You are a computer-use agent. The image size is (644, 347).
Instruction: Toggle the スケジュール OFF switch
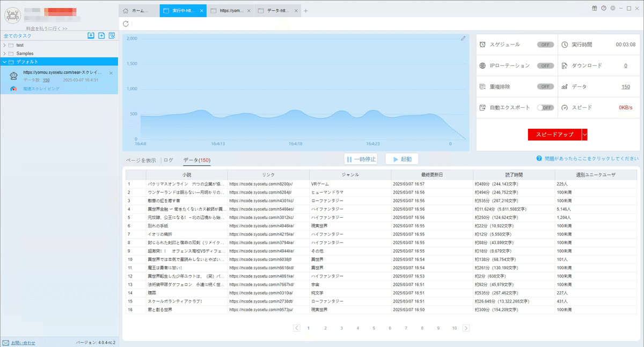click(x=545, y=45)
